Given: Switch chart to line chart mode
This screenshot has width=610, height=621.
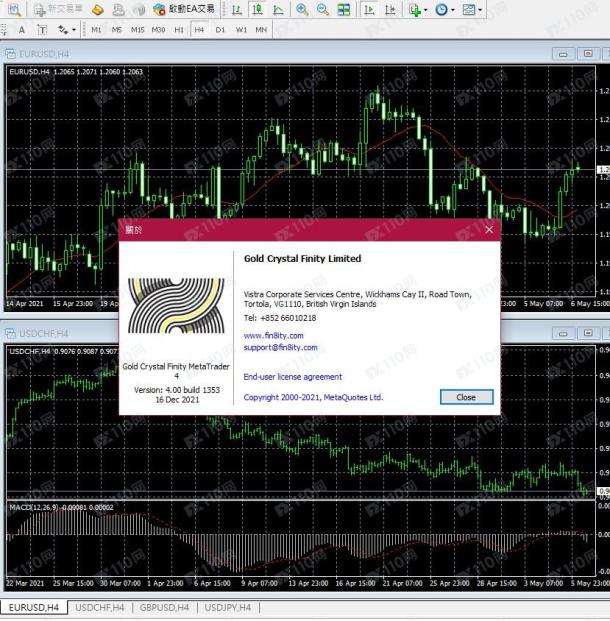Looking at the screenshot, I should click(278, 10).
